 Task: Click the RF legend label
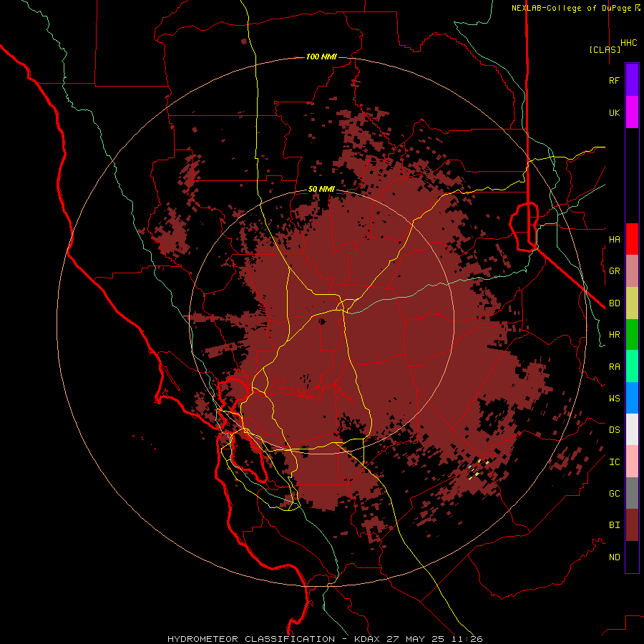[x=614, y=80]
